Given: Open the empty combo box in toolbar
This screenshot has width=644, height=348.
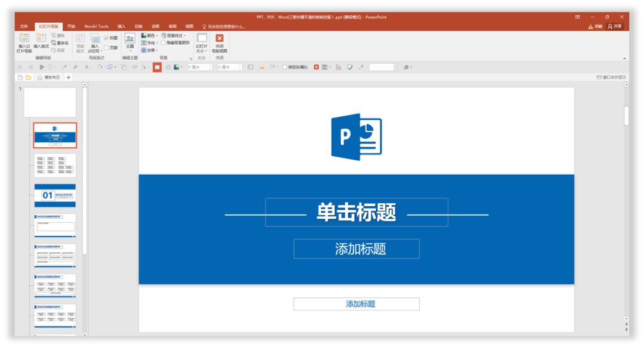Looking at the screenshot, I should coord(383,67).
